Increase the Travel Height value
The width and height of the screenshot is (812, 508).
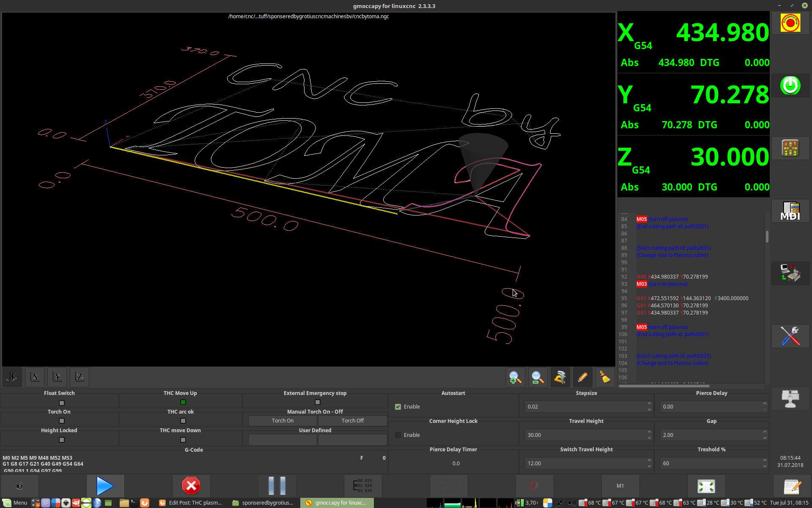[x=649, y=432]
